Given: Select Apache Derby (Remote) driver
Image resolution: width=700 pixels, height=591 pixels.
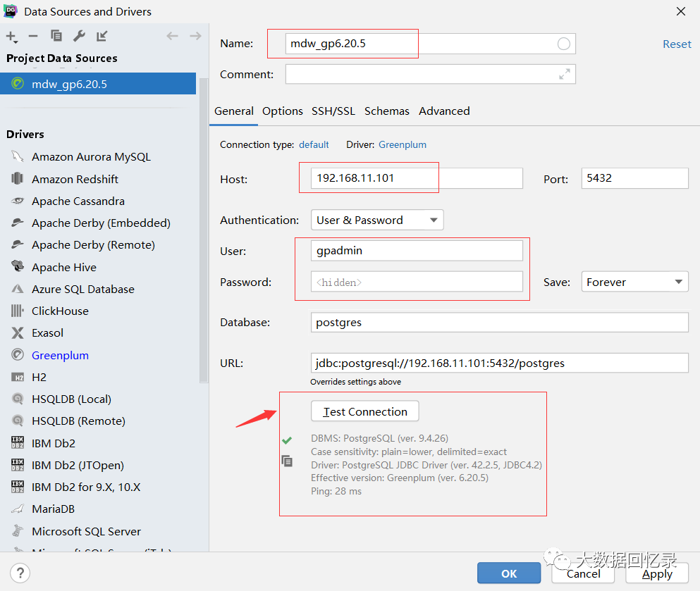Looking at the screenshot, I should pyautogui.click(x=93, y=245).
